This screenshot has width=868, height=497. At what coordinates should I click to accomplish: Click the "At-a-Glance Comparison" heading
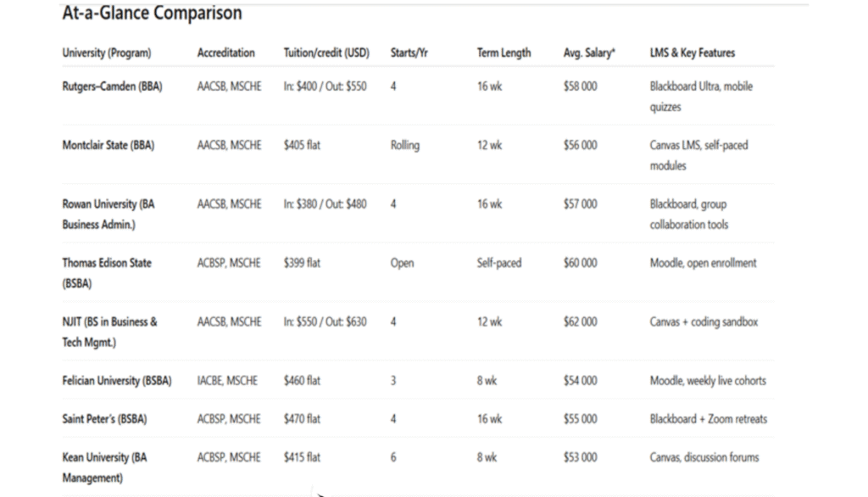click(152, 14)
